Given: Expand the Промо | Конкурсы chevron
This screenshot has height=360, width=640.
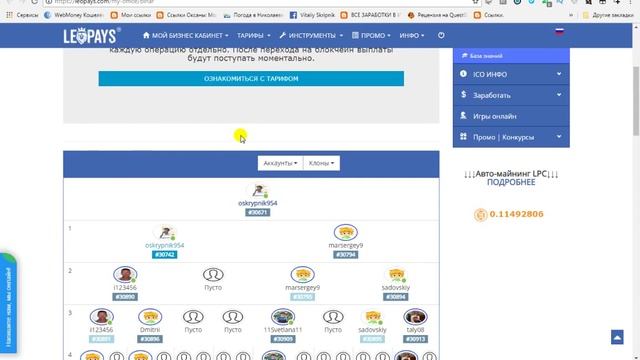Looking at the screenshot, I should coord(559,137).
